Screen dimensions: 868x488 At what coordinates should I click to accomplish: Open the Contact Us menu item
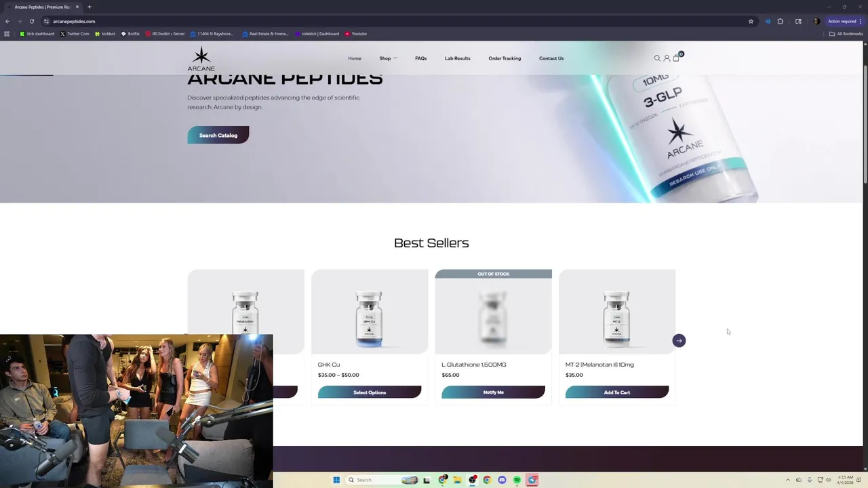(x=551, y=58)
